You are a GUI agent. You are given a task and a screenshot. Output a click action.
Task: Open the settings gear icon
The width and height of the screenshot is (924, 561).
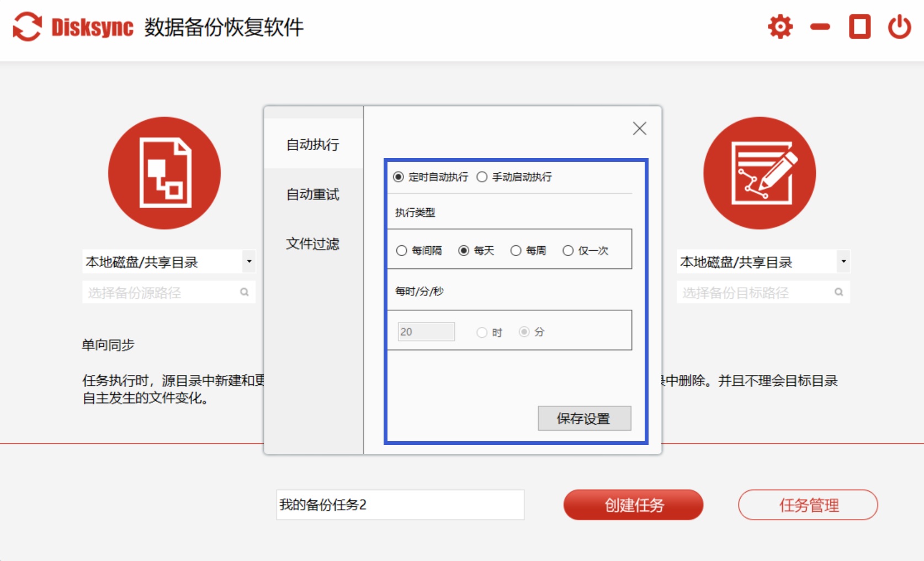tap(780, 27)
